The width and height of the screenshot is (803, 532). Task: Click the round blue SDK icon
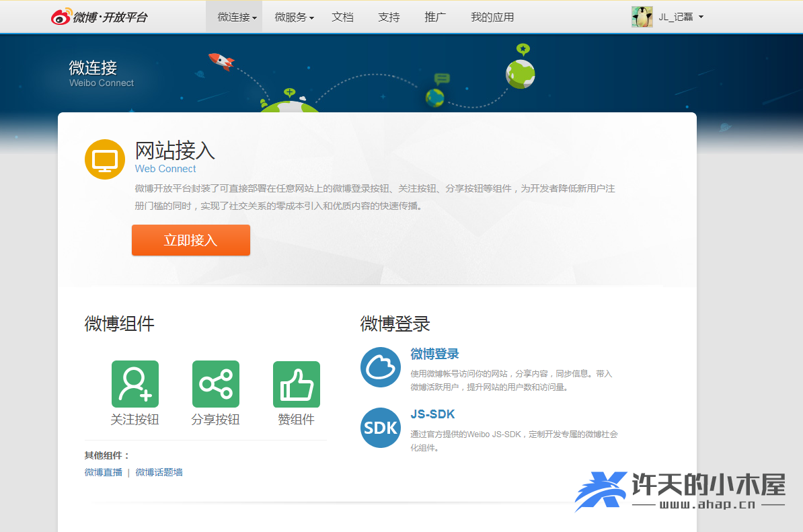tap(381, 428)
